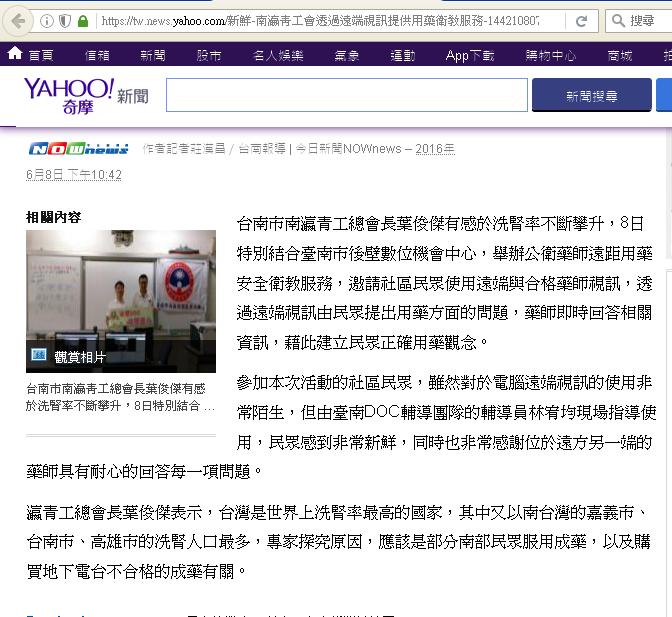Viewport: 672px width, 617px height.
Task: Select the browser address bar URL
Action: coord(320,21)
